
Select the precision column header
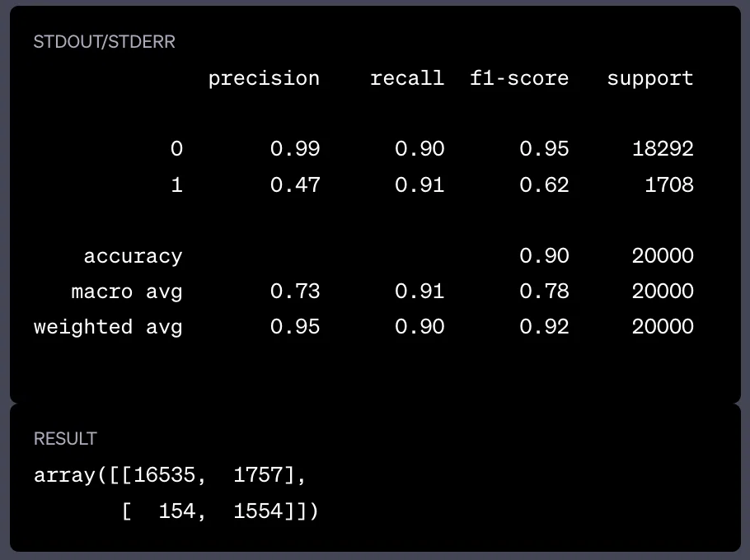[264, 79]
